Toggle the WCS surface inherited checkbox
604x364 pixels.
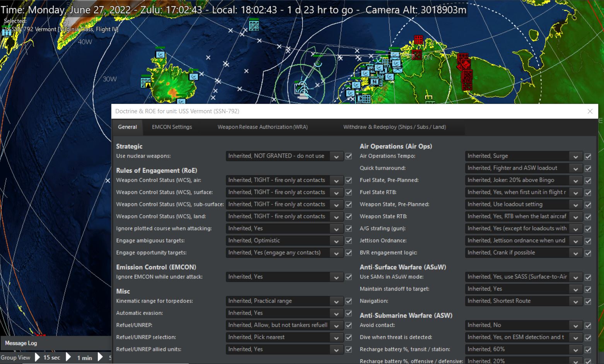[349, 192]
